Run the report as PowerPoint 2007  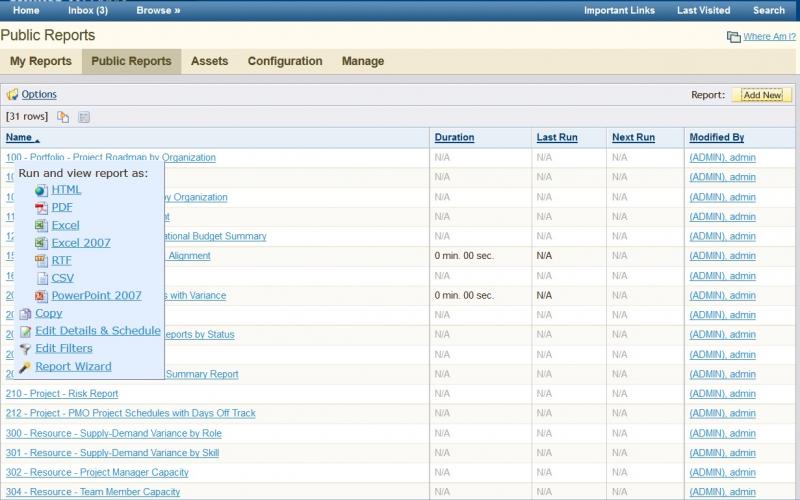click(x=96, y=295)
